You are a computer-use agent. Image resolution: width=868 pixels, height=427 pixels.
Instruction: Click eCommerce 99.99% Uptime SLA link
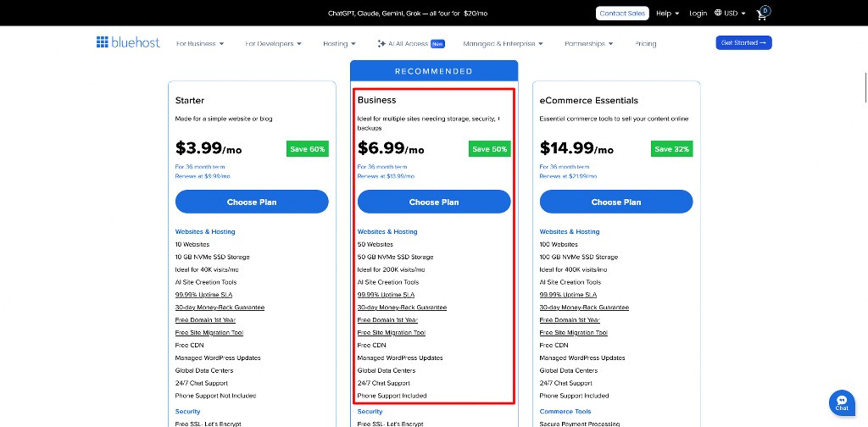pos(568,295)
